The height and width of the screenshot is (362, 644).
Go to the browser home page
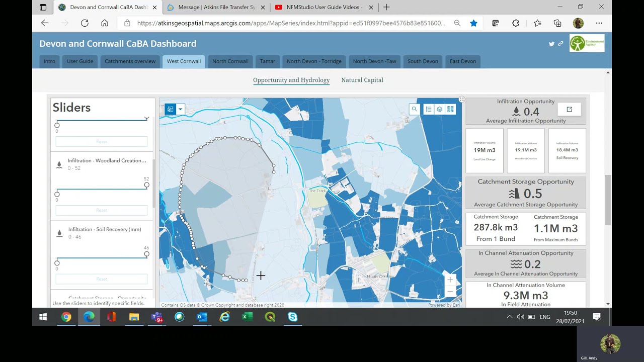point(105,23)
